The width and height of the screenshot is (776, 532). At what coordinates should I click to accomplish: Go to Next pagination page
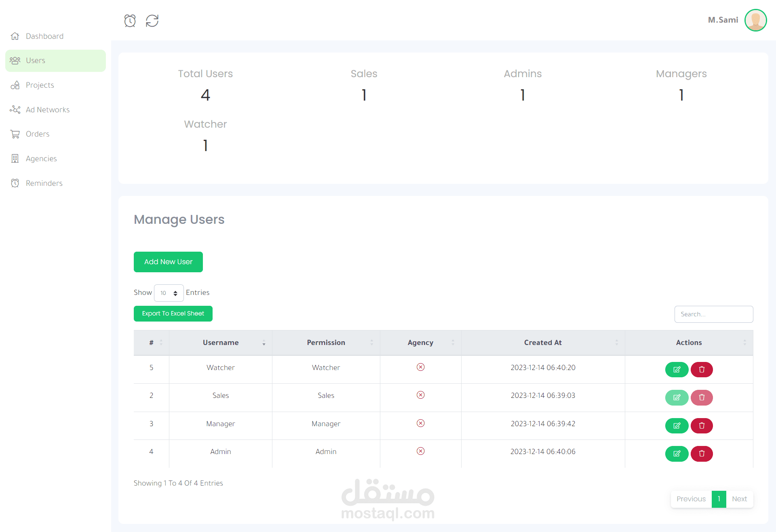[x=739, y=499]
